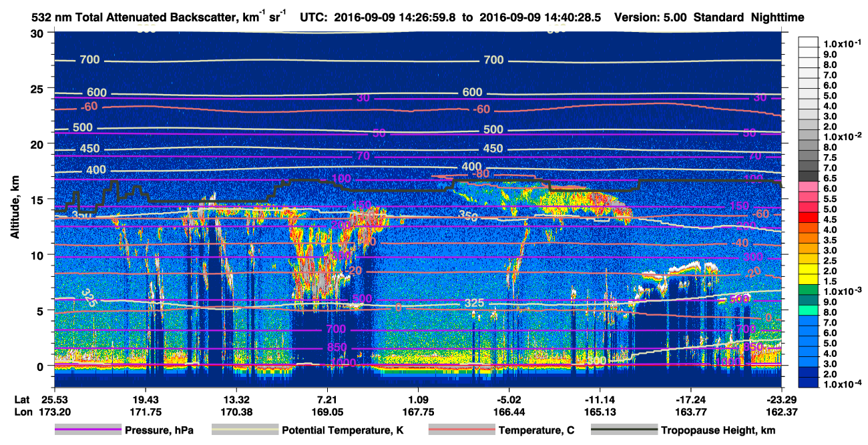This screenshot has width=868, height=445.
Task: Click the purple Pressure legend line swatch
Action: 88,430
